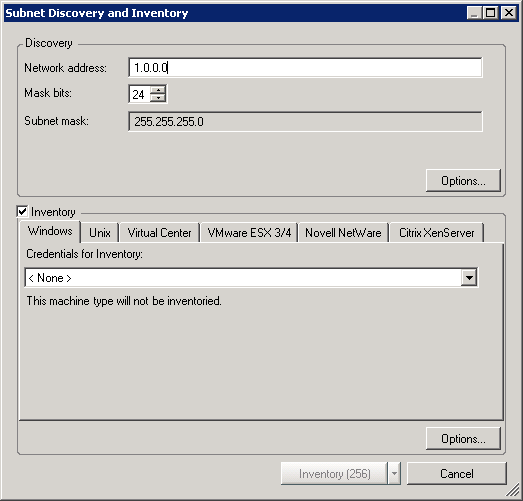
Task: Click the 'Mask bits:' label
Action: point(48,93)
